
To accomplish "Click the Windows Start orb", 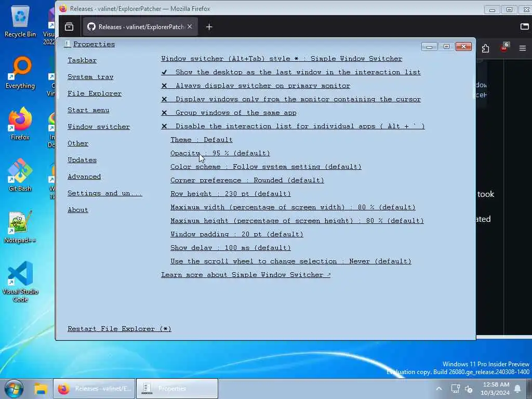I will pos(14,389).
